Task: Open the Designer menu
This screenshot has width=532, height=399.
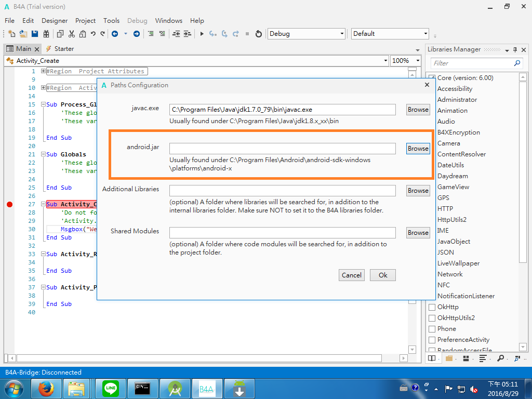Action: [x=55, y=21]
